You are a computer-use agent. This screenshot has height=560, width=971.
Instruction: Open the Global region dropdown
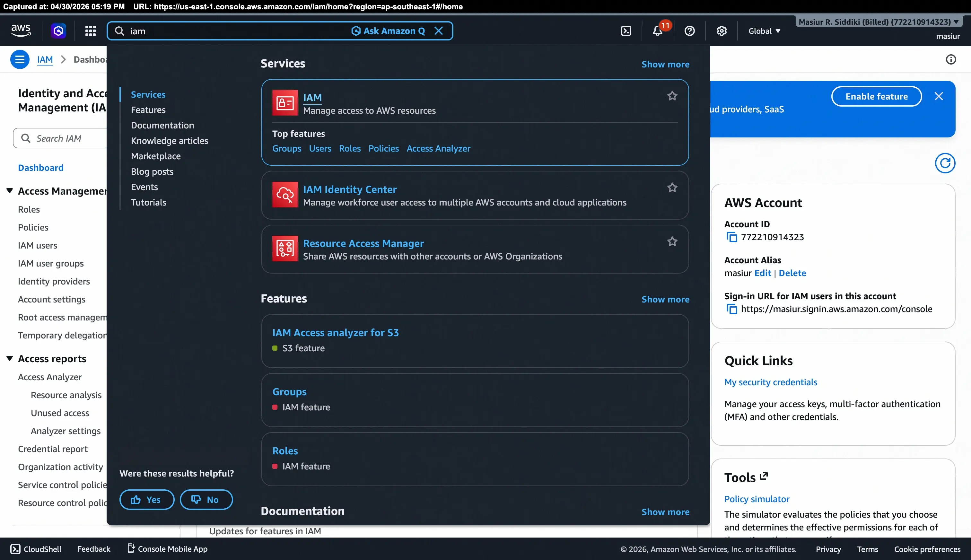pos(764,31)
